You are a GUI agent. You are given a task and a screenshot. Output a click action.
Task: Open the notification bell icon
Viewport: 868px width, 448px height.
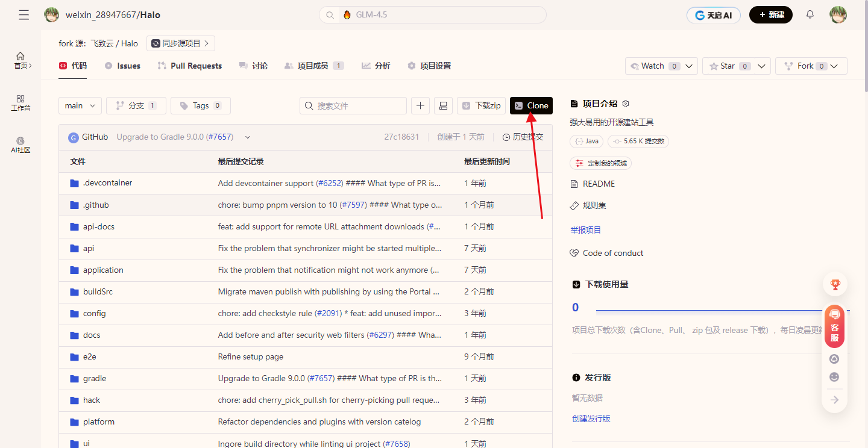click(810, 14)
